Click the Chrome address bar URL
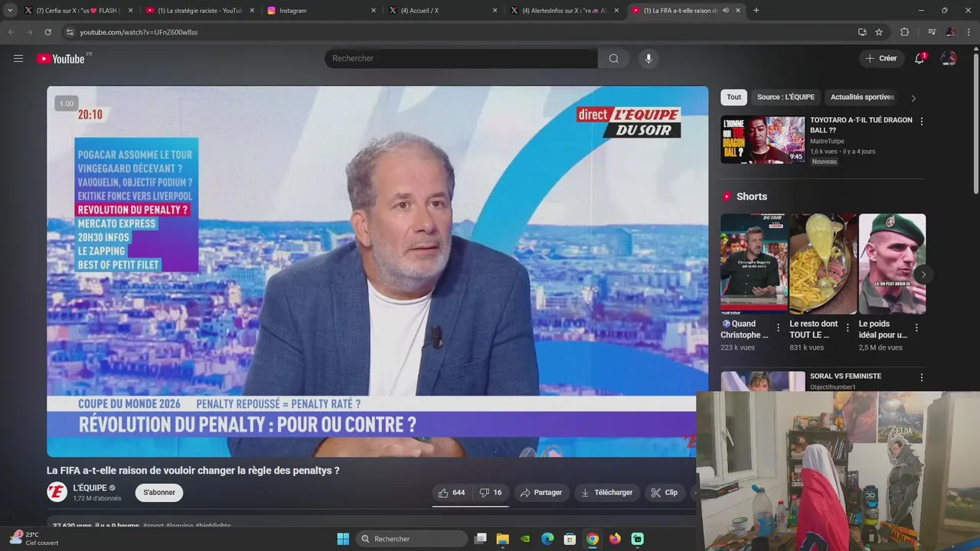Viewport: 980px width, 551px height. 139,32
